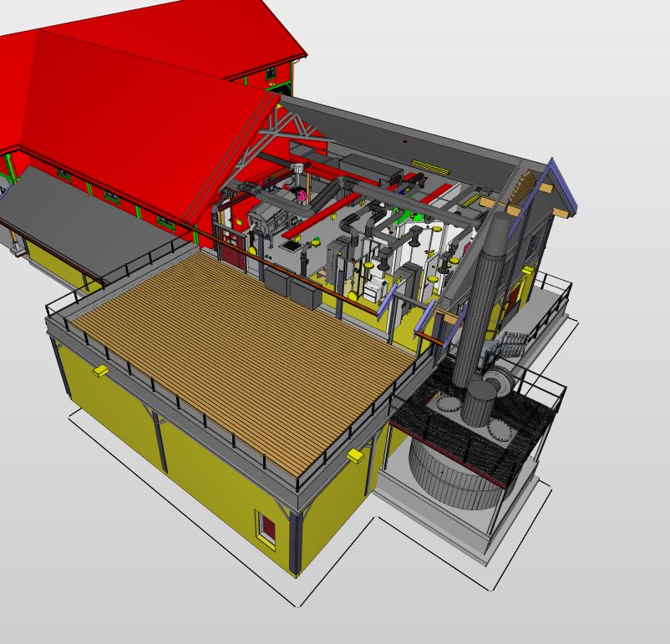Select the small red window on yellow wall
Viewport: 670px width, 644px height.
click(x=266, y=528)
